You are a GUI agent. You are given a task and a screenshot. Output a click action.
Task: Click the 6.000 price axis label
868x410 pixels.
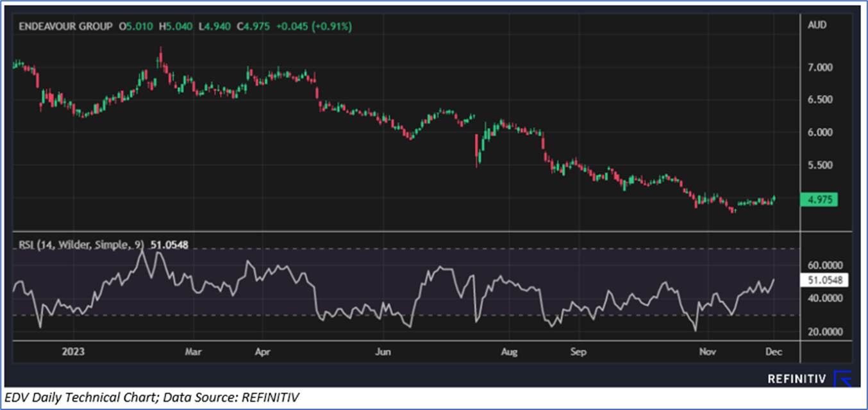822,133
